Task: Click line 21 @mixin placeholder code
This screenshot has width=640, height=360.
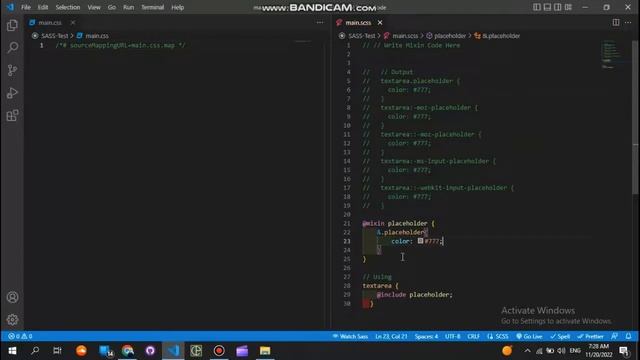Action: click(x=398, y=223)
